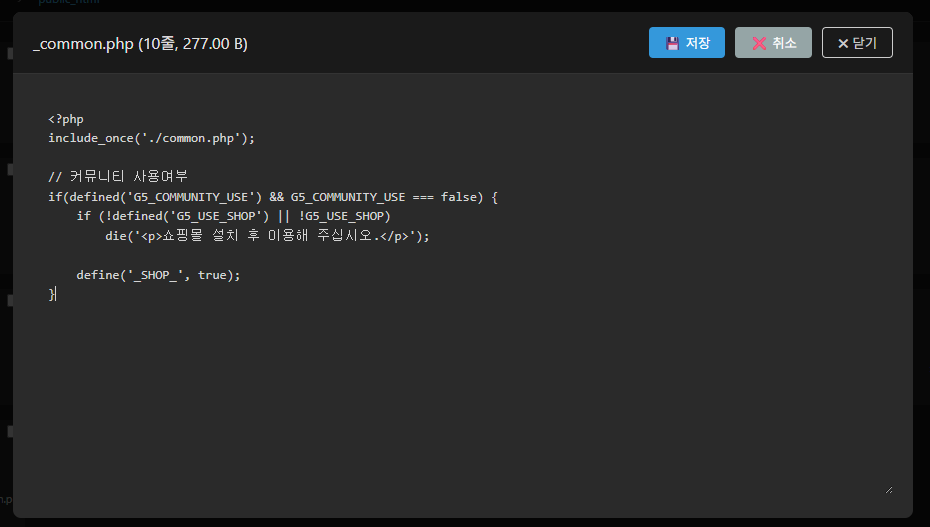Click the empty line after include_once
The height and width of the screenshot is (527, 930).
click(x=200, y=158)
